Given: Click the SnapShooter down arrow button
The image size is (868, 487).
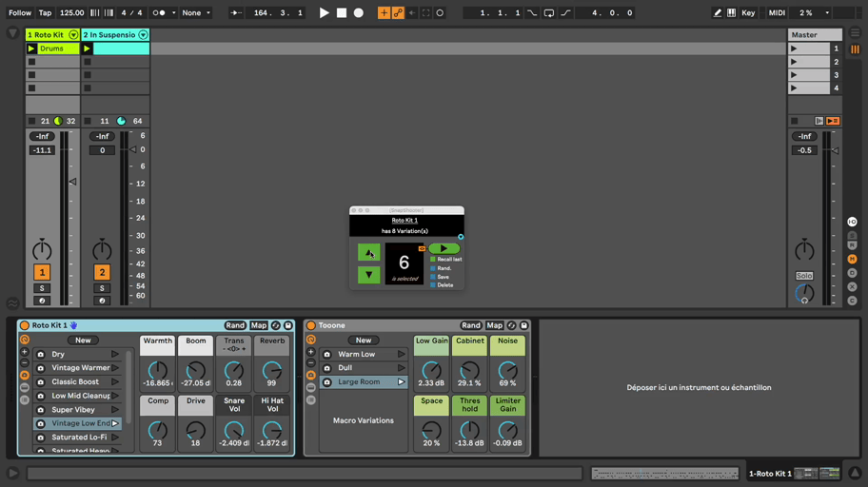Looking at the screenshot, I should [368, 275].
